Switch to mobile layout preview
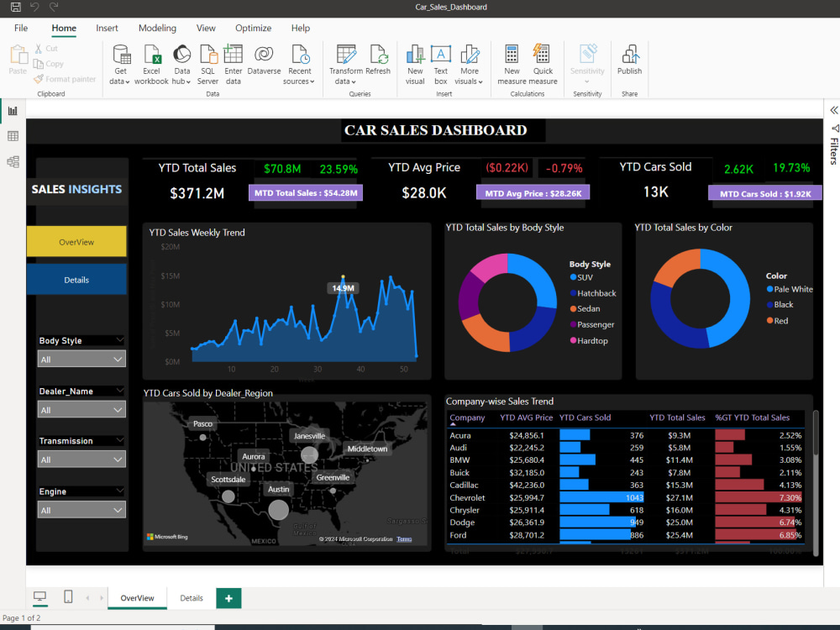Image resolution: width=840 pixels, height=630 pixels. [68, 596]
